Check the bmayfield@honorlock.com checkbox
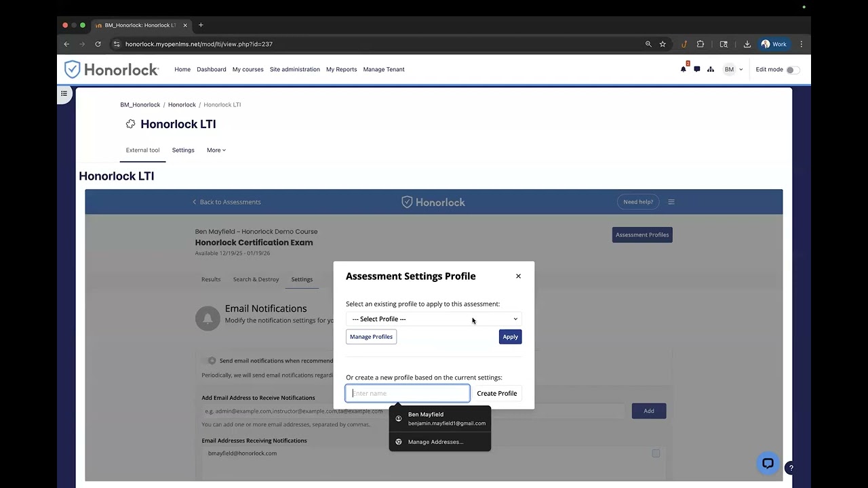 click(x=656, y=453)
